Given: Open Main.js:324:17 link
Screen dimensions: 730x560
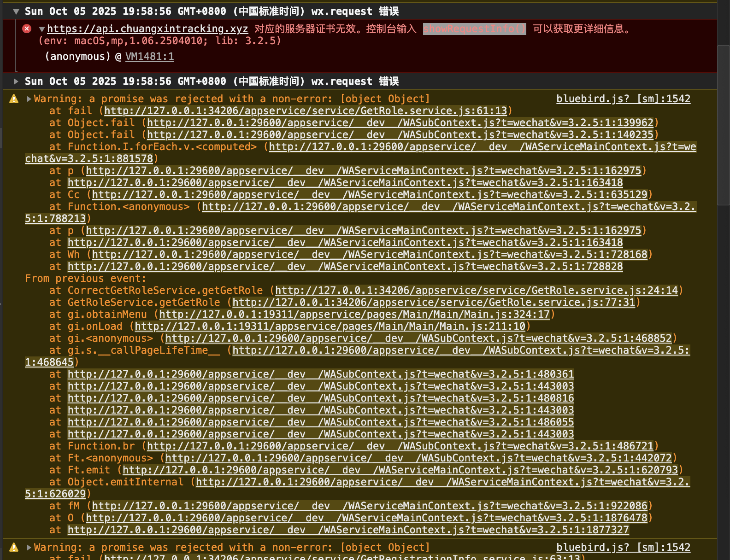Looking at the screenshot, I should click(354, 315).
